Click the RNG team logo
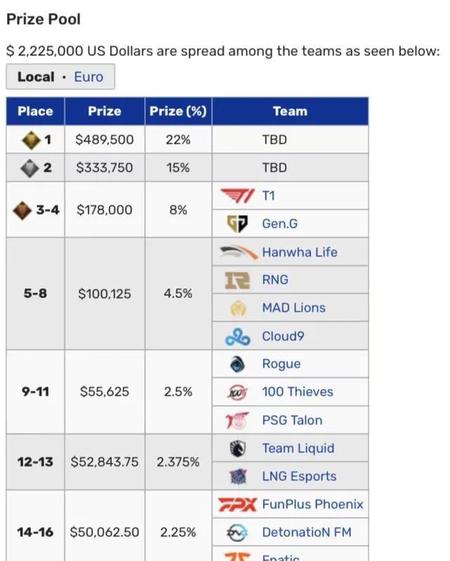 tap(237, 280)
